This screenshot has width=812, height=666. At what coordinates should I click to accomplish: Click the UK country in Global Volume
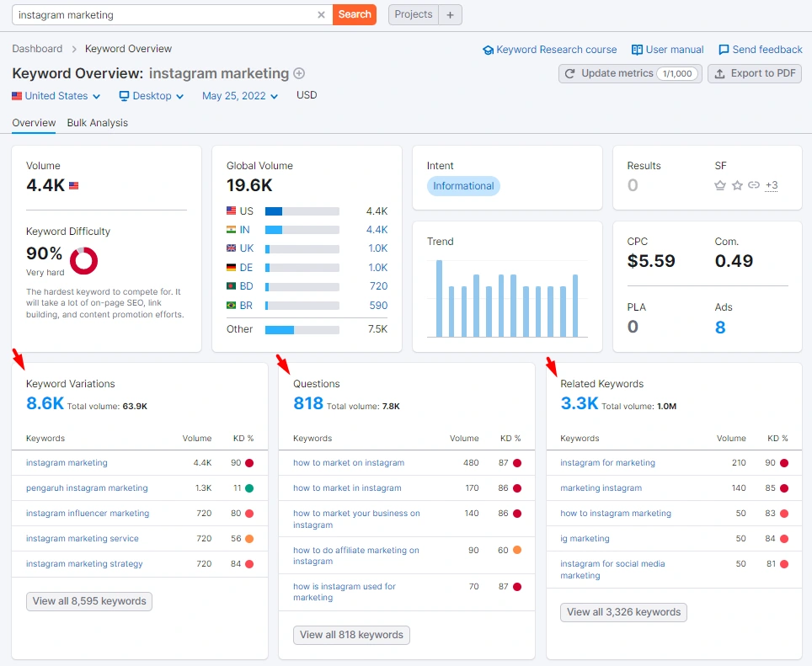coord(247,248)
